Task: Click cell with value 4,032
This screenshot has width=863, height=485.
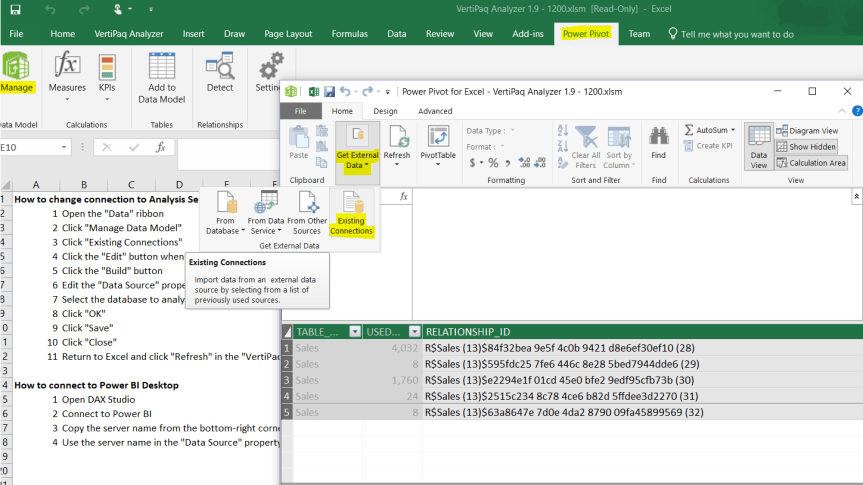Action: pyautogui.click(x=391, y=348)
